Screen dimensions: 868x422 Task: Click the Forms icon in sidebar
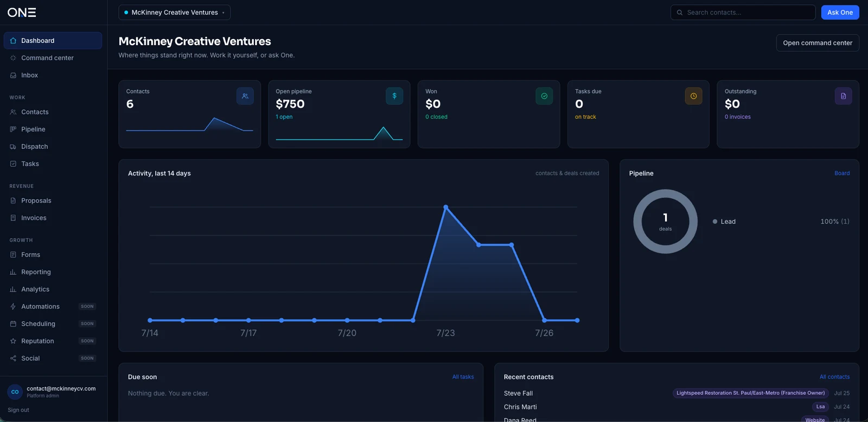(x=13, y=255)
